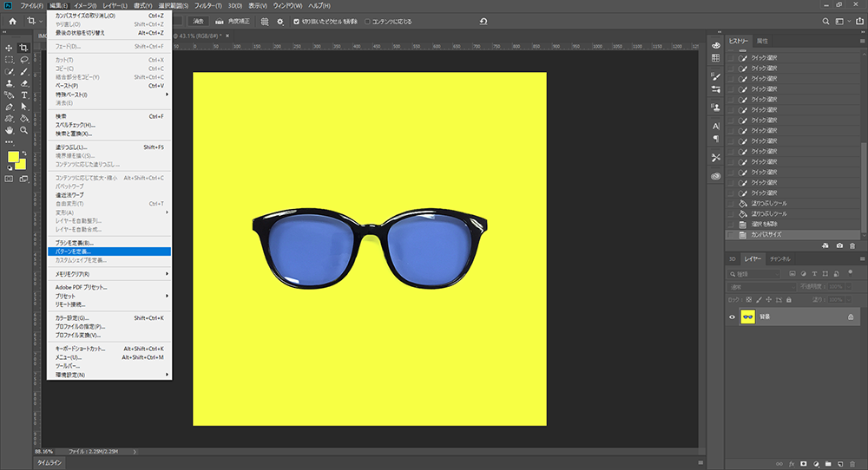Switch to the チャンネル tab
The width and height of the screenshot is (868, 470).
[x=779, y=258]
